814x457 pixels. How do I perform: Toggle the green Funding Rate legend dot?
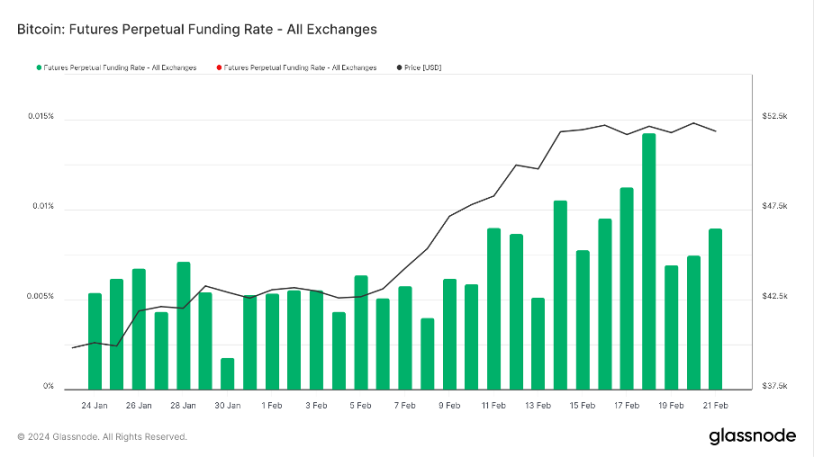tap(39, 68)
